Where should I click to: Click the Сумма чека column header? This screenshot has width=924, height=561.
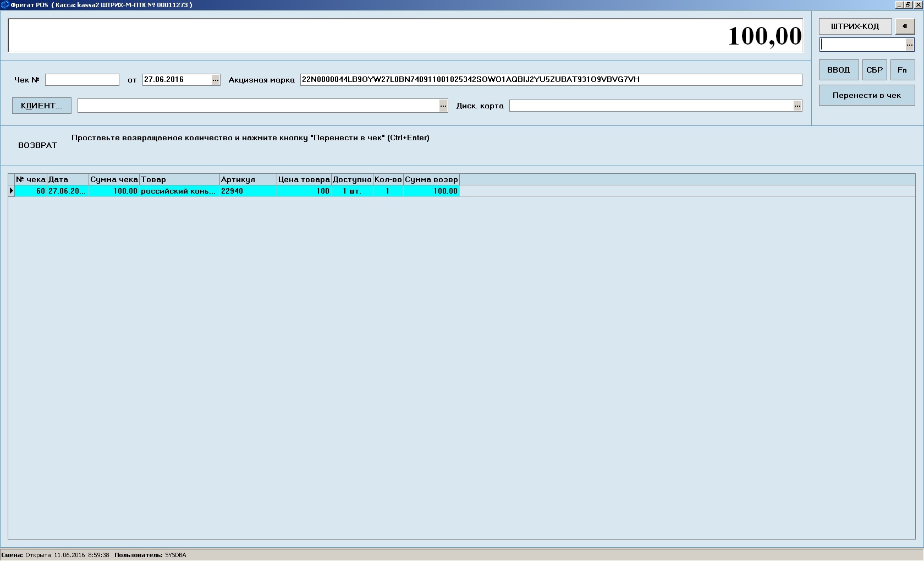(x=114, y=179)
